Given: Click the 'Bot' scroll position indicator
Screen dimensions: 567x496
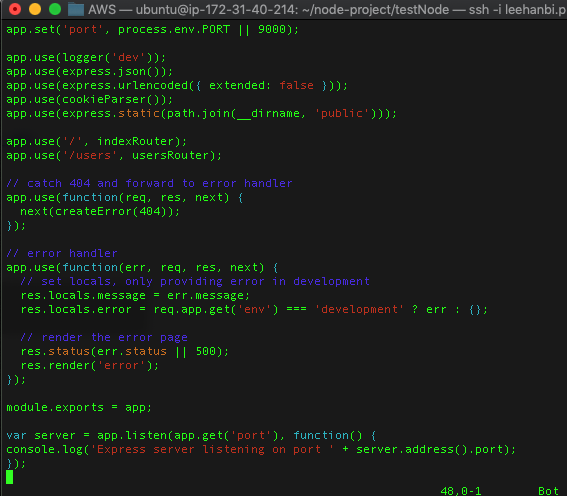Looking at the screenshot, I should 548,491.
